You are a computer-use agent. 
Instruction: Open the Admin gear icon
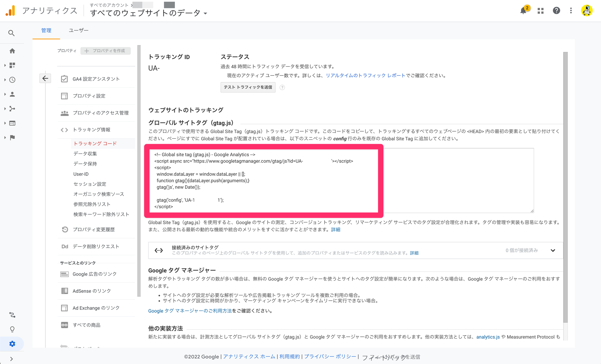(12, 344)
